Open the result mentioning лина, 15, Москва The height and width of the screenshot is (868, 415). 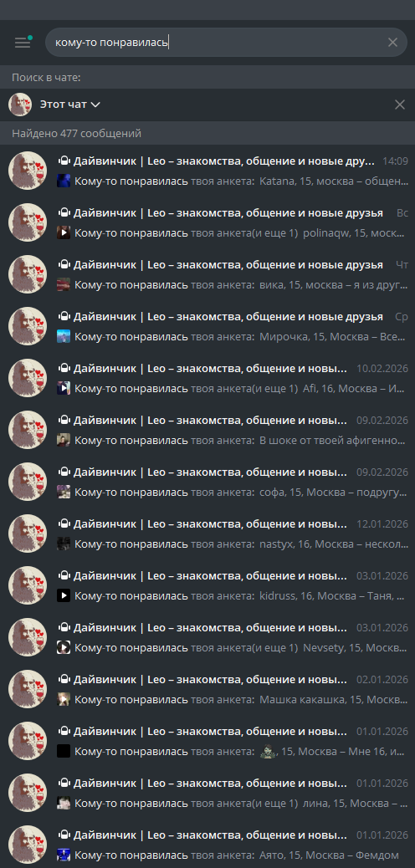click(x=207, y=794)
